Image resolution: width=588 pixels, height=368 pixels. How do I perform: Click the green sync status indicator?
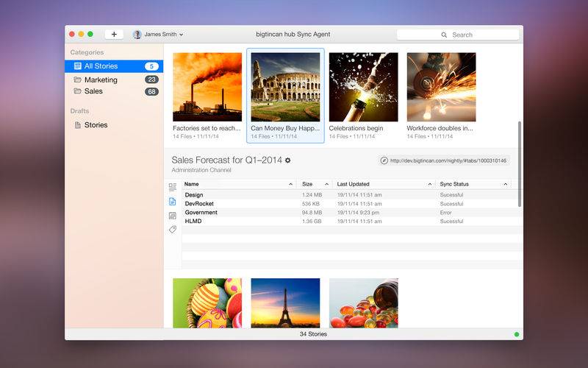pos(517,334)
